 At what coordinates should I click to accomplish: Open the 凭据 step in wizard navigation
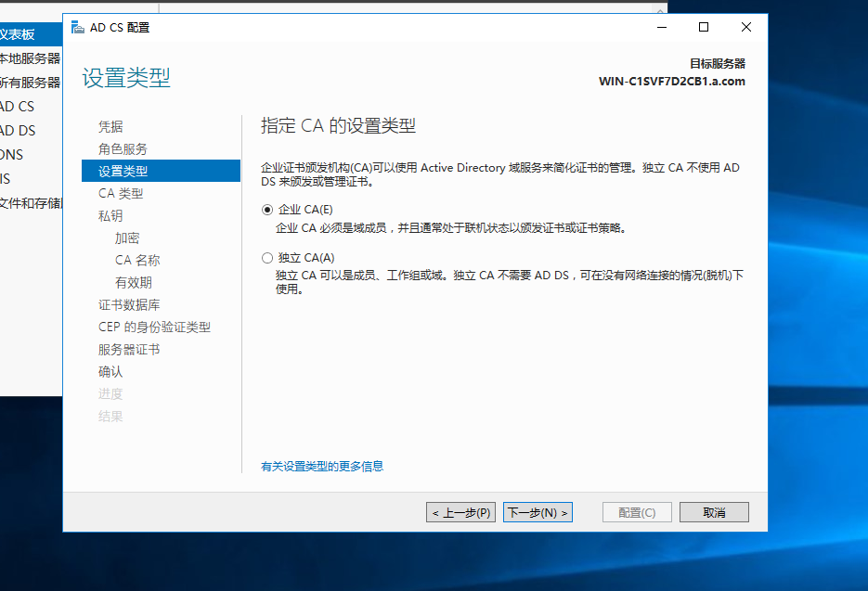(110, 127)
